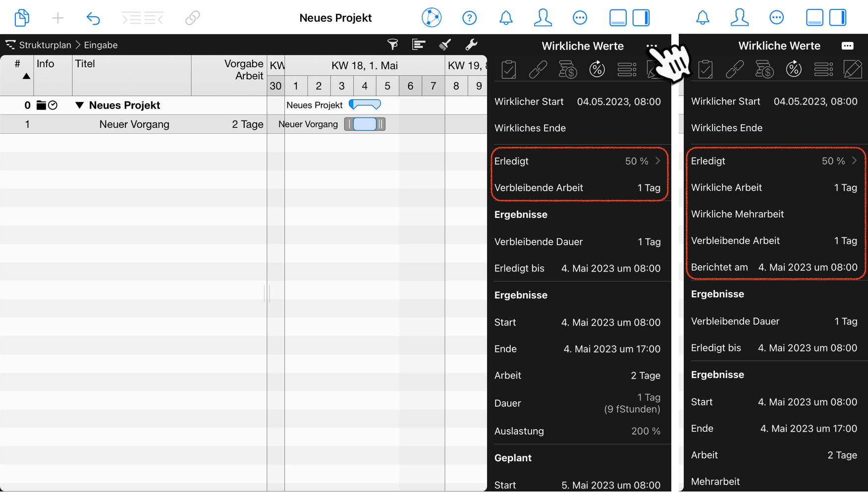Open styles with the paintbrush icon

click(445, 45)
